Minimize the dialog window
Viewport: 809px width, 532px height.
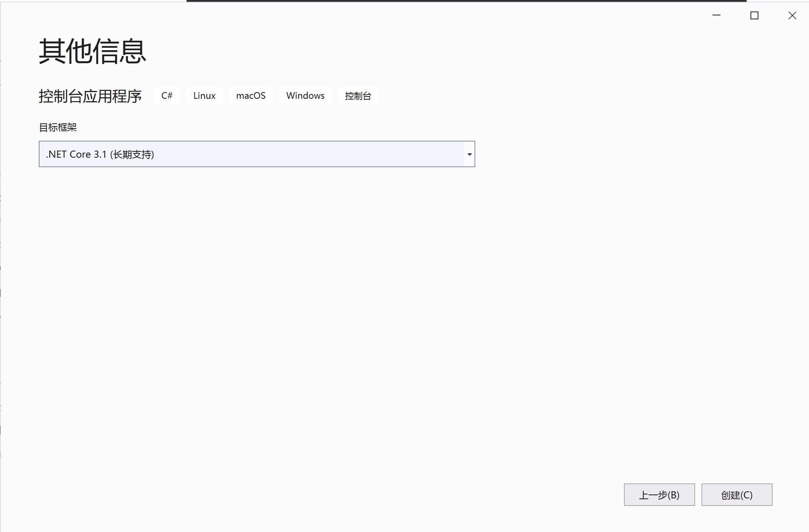point(716,15)
